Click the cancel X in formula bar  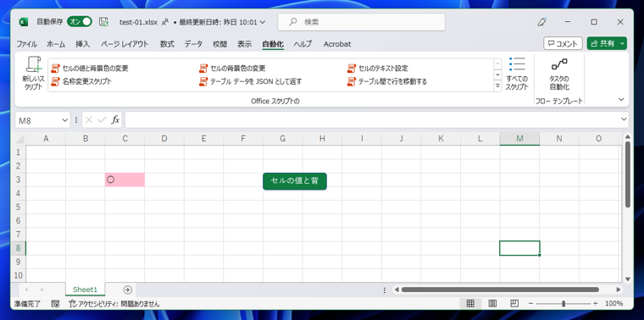click(x=89, y=120)
